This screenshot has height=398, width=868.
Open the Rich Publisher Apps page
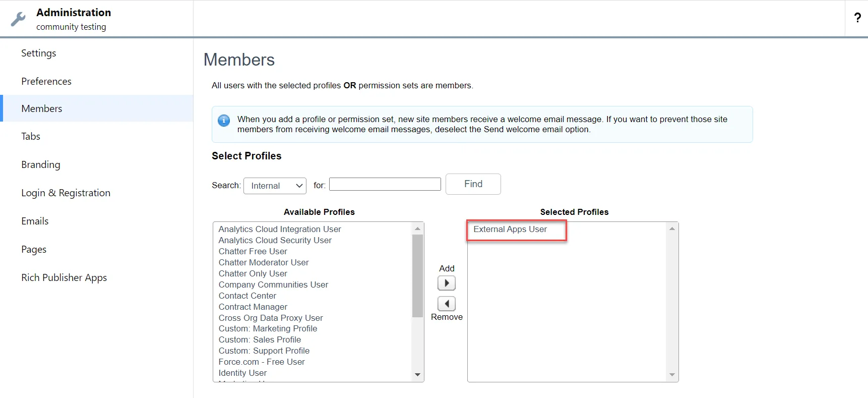(x=64, y=277)
